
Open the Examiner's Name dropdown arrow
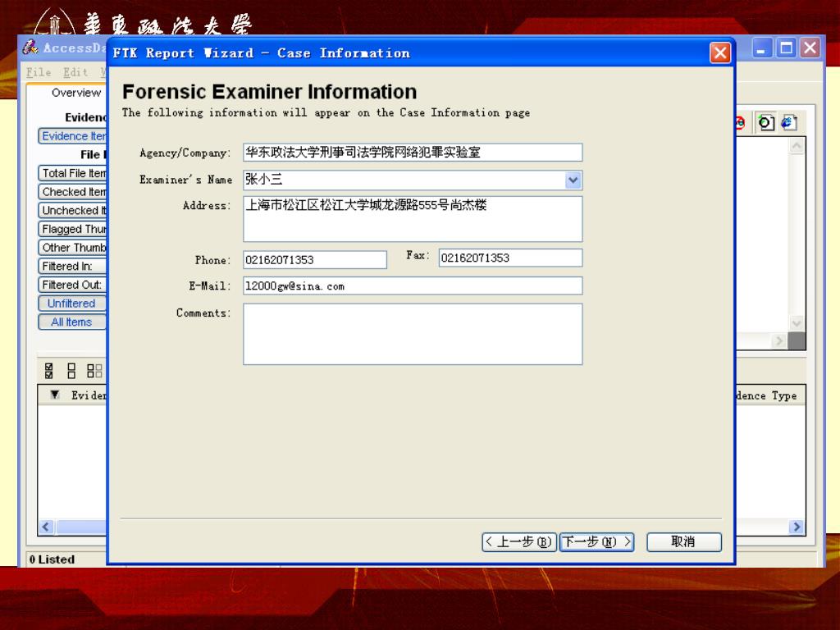[573, 180]
